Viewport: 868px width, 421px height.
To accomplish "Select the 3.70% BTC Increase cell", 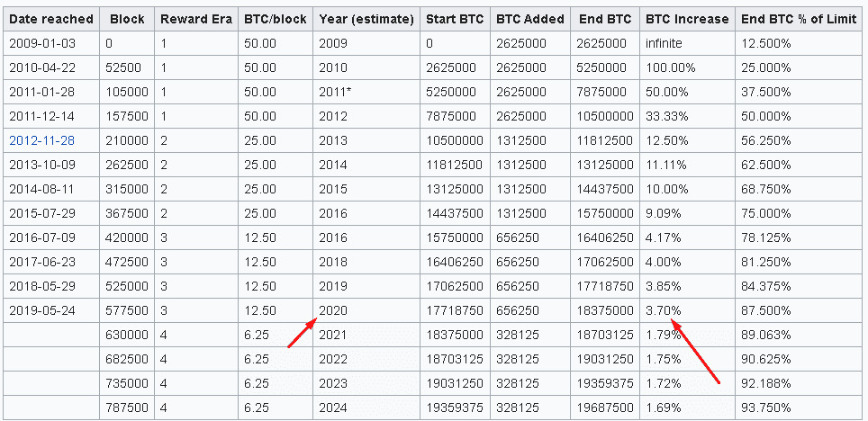I will point(664,310).
